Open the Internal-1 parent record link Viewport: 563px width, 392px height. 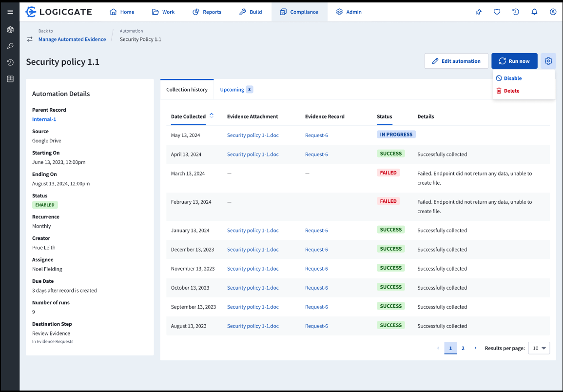[x=44, y=119]
